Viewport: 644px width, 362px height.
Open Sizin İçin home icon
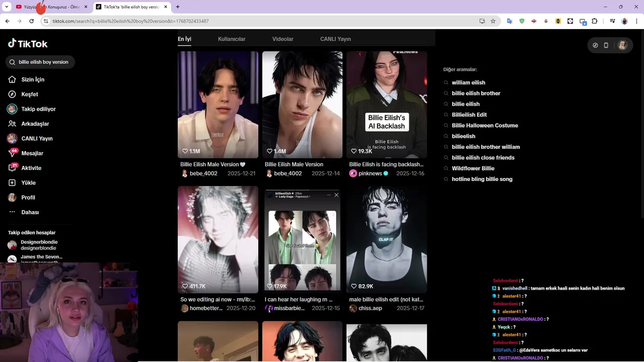pyautogui.click(x=12, y=79)
